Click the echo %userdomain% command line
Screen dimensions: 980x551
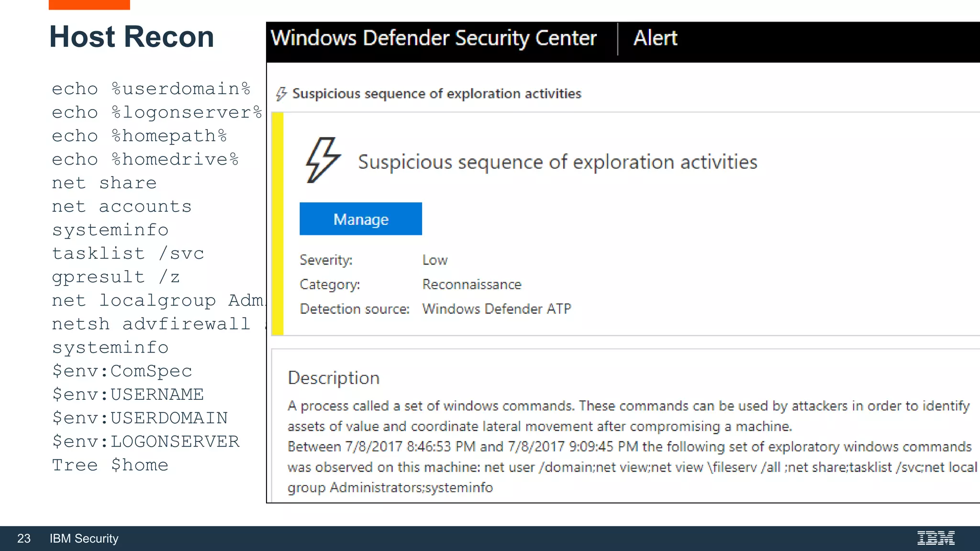pyautogui.click(x=151, y=89)
